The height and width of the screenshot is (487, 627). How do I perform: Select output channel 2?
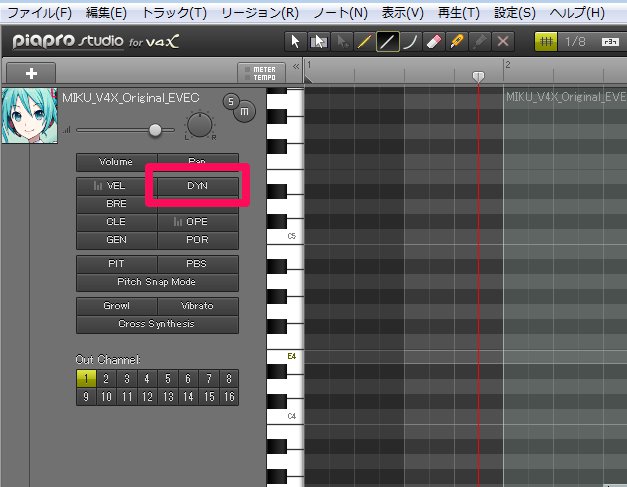pyautogui.click(x=106, y=378)
